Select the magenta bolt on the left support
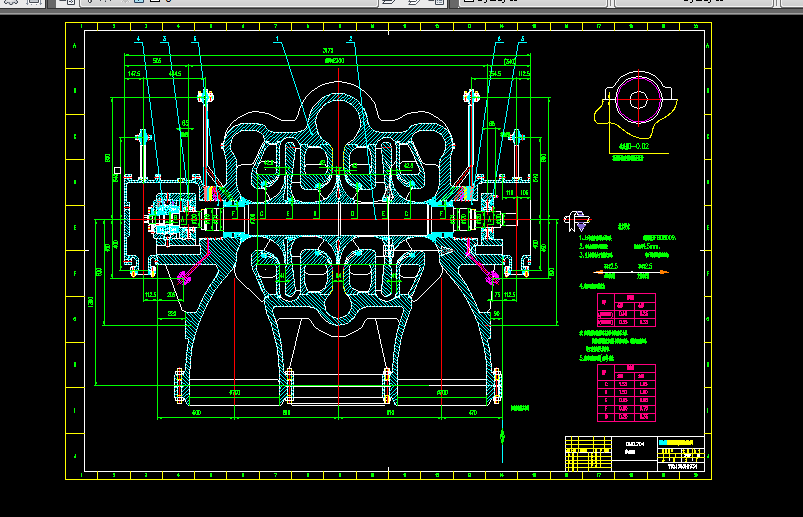 [x=186, y=278]
